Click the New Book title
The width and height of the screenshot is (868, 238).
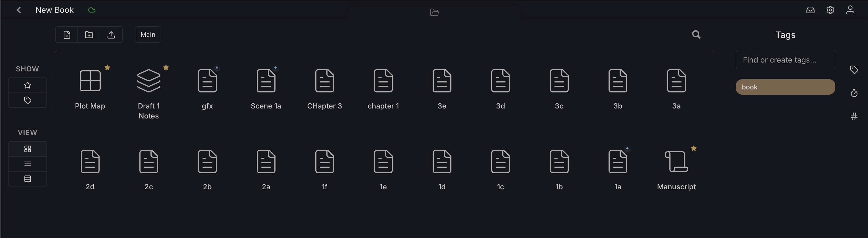pyautogui.click(x=54, y=10)
